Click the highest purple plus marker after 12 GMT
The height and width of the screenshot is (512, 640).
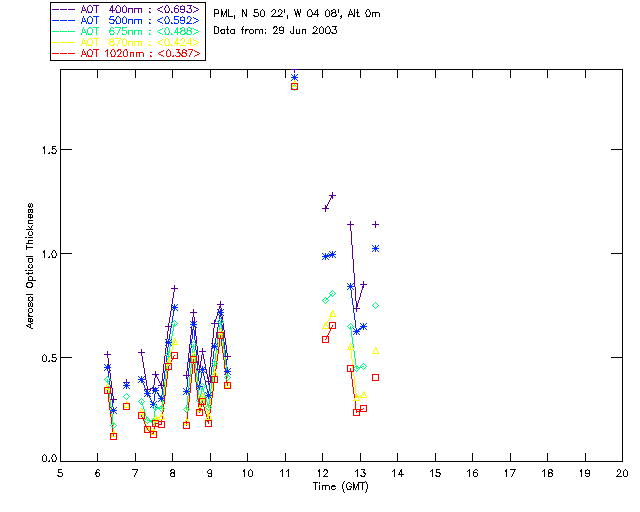click(x=332, y=195)
